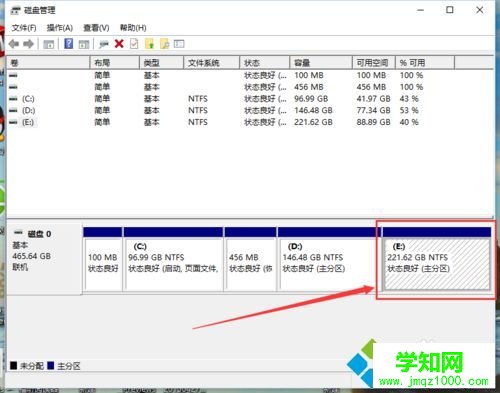Click blue 主分区 legend swatch
This screenshot has height=393, width=500.
click(51, 366)
